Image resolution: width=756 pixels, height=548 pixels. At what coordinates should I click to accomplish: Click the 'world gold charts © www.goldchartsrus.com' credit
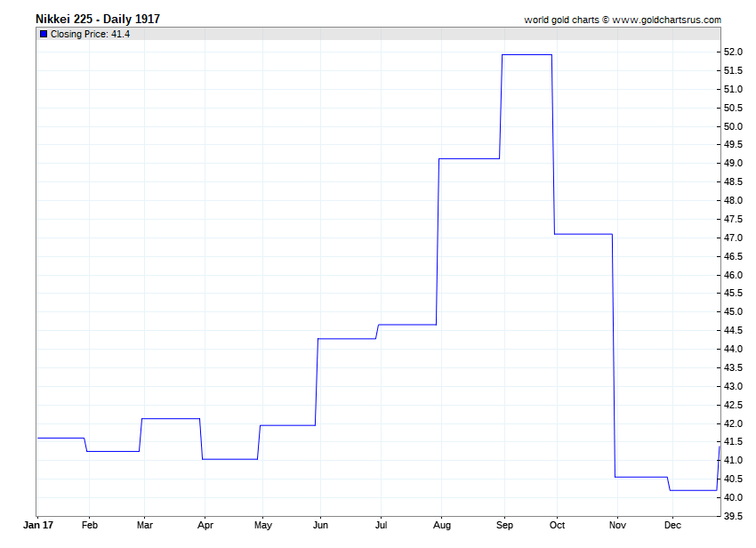point(623,20)
